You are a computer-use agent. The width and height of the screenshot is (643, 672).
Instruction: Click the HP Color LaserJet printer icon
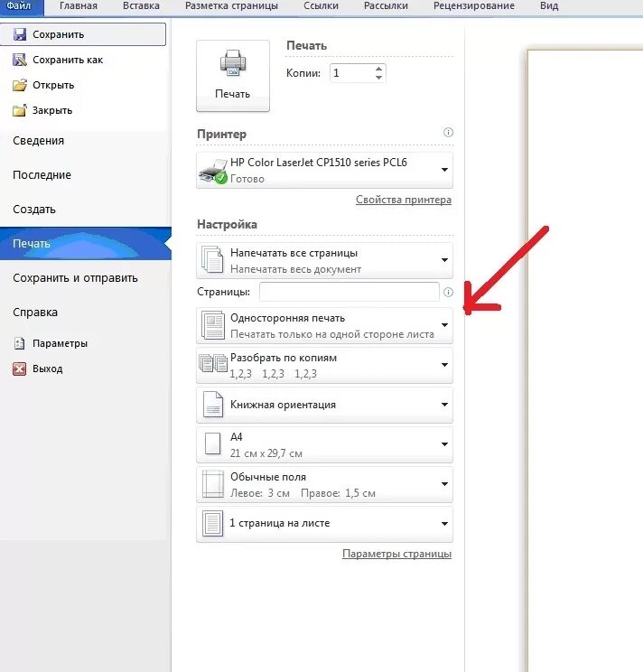pyautogui.click(x=213, y=171)
